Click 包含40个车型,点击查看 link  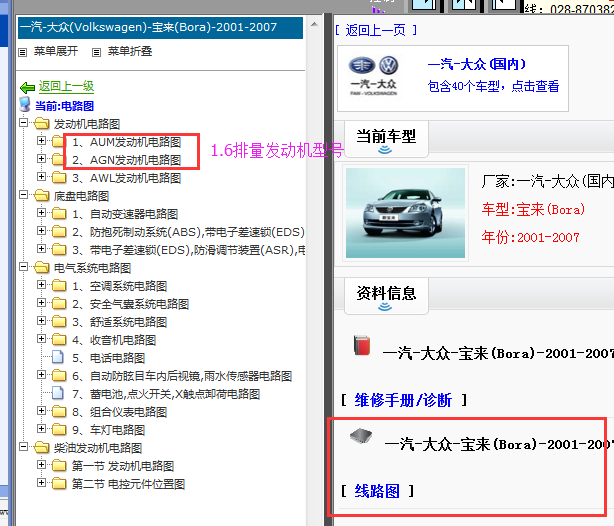[x=493, y=86]
